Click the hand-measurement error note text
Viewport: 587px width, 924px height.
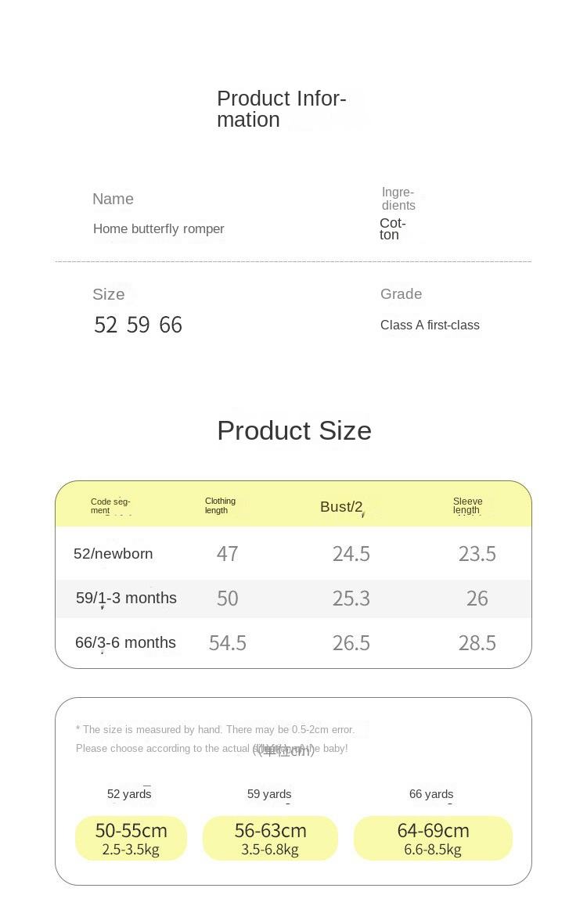pyautogui.click(x=215, y=729)
